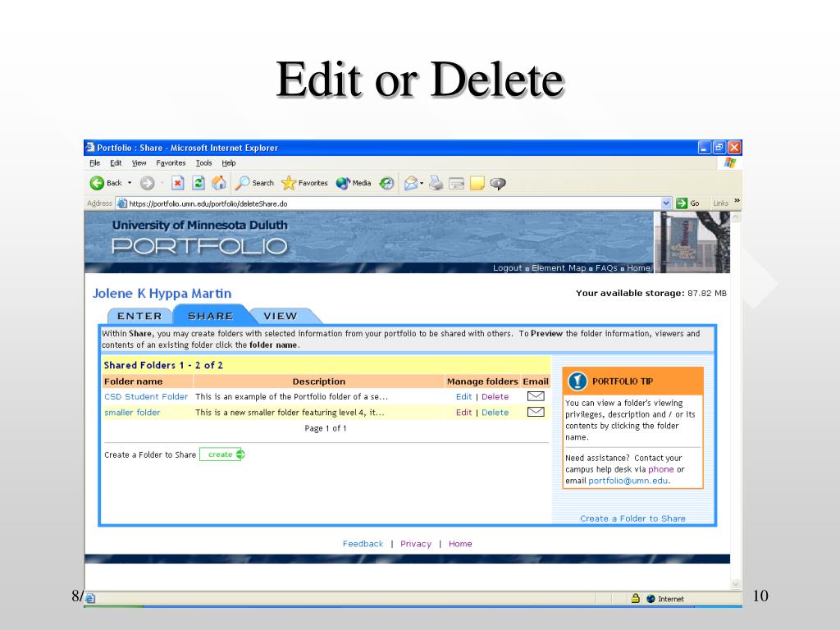Click the Messenger speech bubble icon
Screen dimensions: 840x630
(x=498, y=184)
